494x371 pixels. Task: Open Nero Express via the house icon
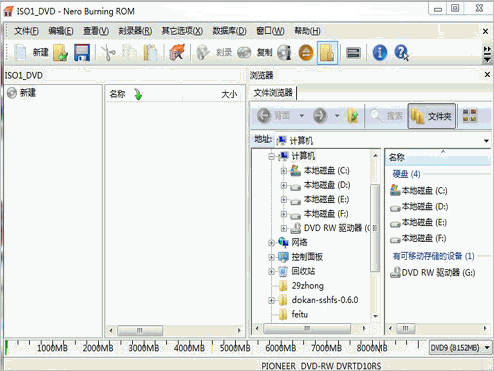(177, 52)
